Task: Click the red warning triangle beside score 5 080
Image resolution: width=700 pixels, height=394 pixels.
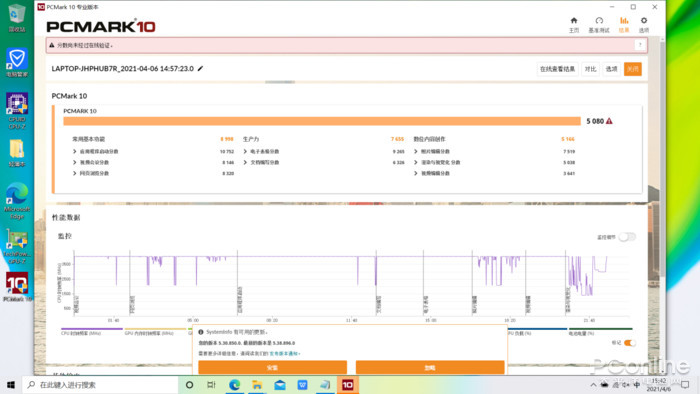Action: click(x=609, y=121)
